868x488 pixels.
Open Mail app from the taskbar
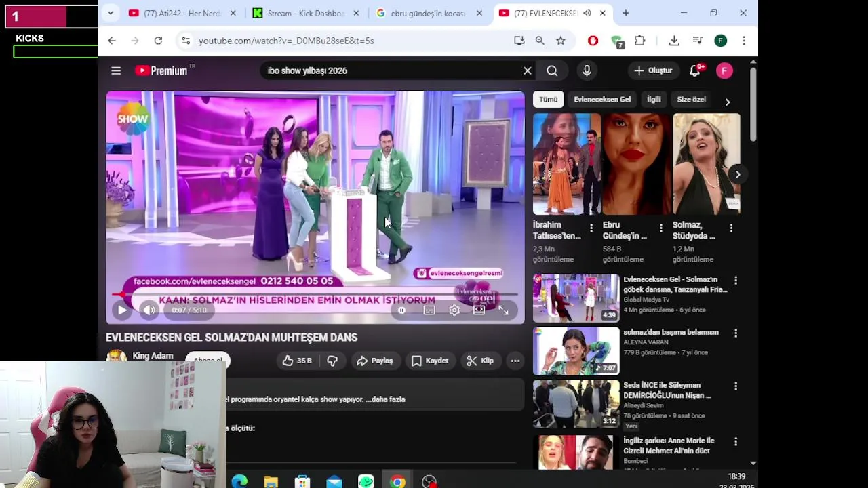pyautogui.click(x=334, y=481)
